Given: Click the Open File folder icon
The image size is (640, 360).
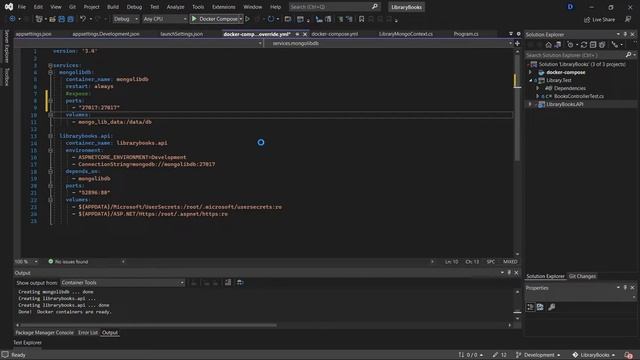Looking at the screenshot, I should click(x=52, y=19).
